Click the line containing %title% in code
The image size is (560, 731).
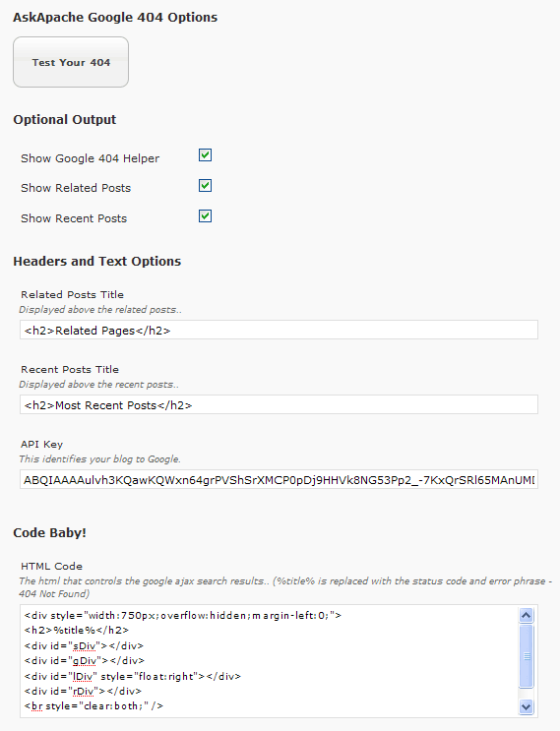[77, 631]
